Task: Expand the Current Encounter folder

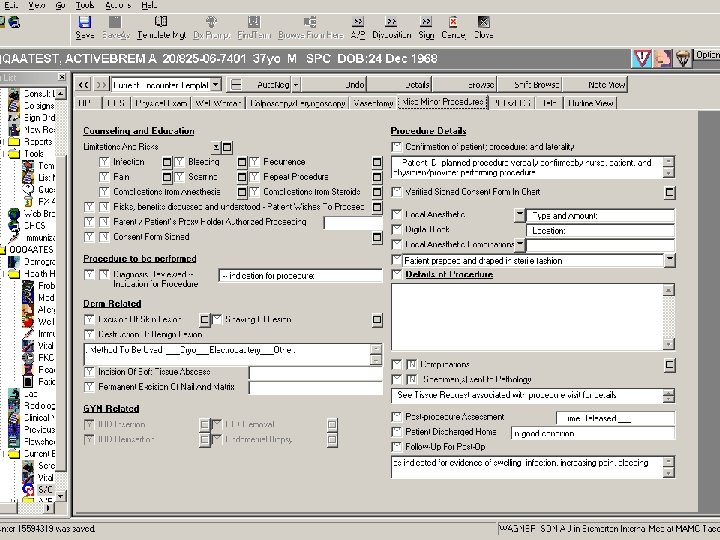Action: [x=2, y=454]
